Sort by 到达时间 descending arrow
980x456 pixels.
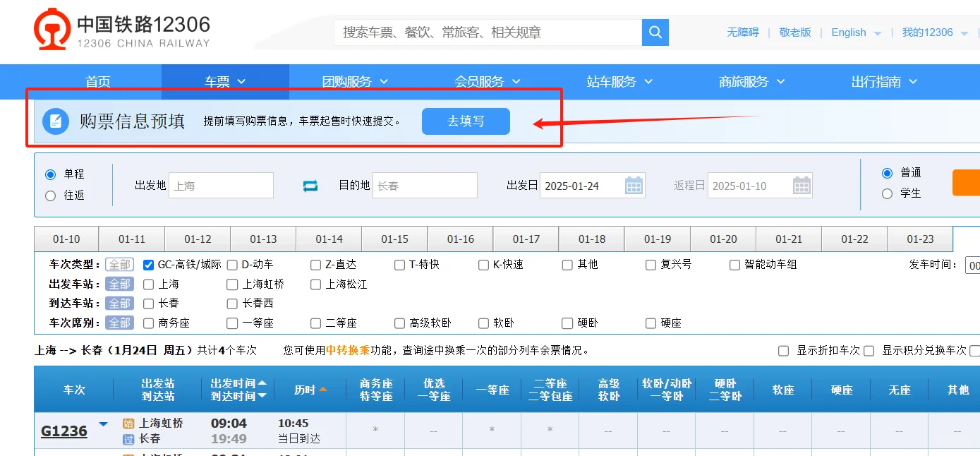pos(261,396)
